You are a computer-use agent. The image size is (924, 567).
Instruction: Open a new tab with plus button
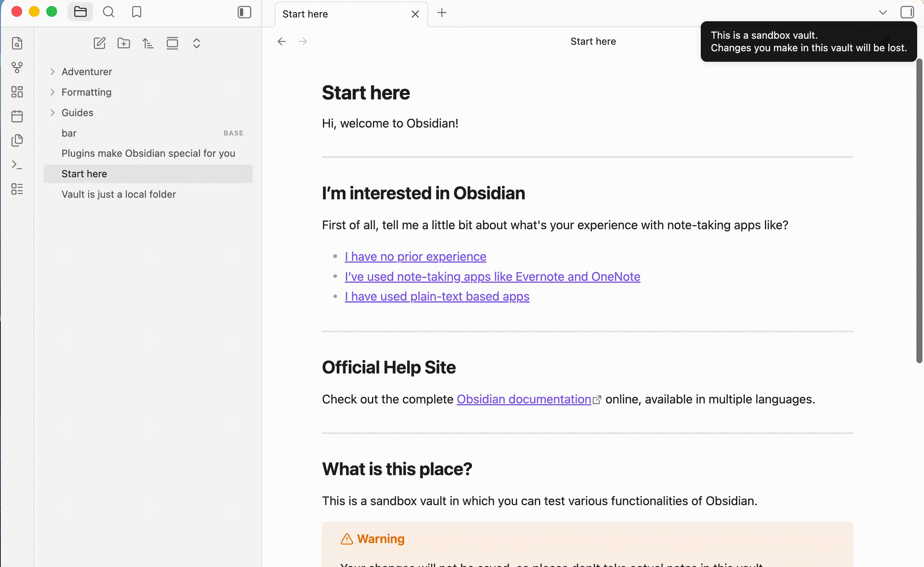pos(442,13)
